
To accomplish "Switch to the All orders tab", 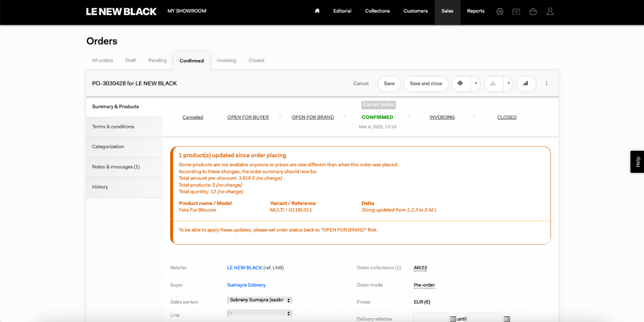I will (x=103, y=61).
